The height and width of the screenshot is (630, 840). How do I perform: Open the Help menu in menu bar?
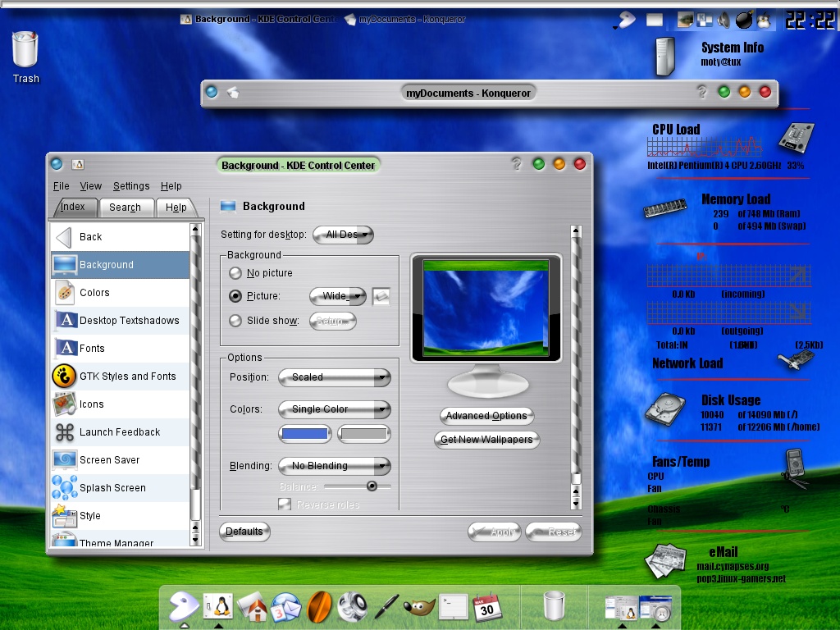[x=171, y=186]
